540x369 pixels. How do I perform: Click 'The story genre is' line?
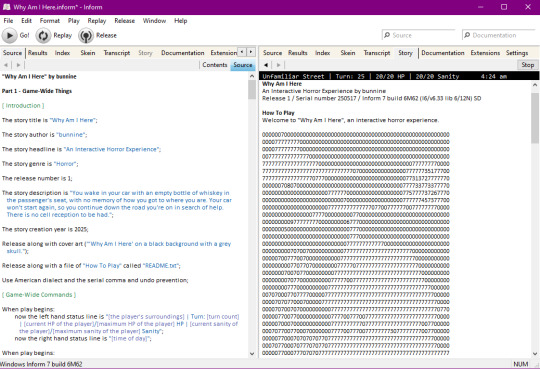click(40, 164)
